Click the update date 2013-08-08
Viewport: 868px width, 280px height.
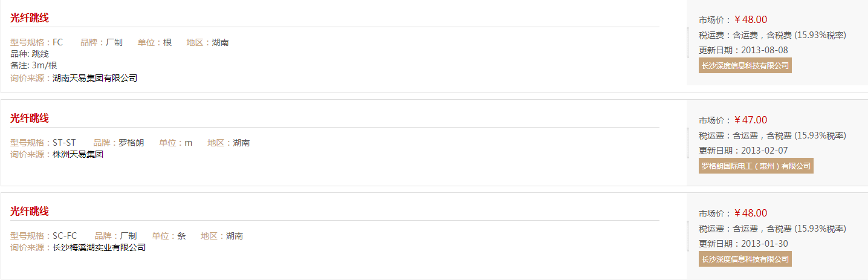[764, 50]
